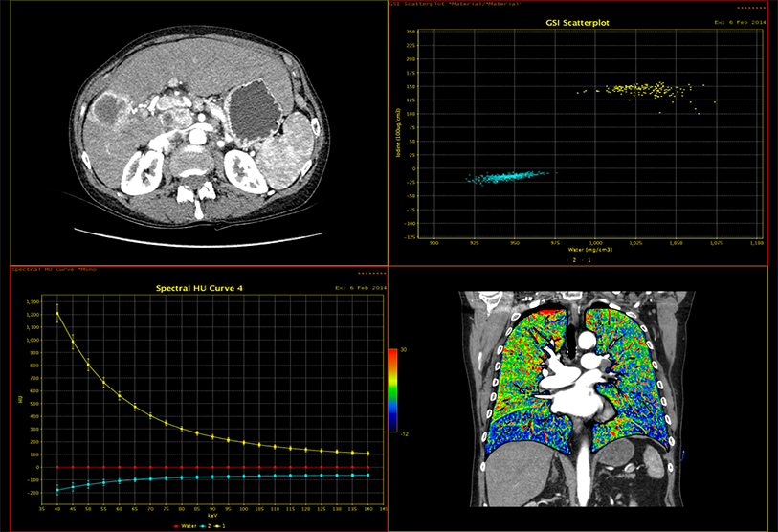Click the Spectral HU Curve 4 title
Image resolution: width=778 pixels, height=532 pixels.
click(199, 288)
